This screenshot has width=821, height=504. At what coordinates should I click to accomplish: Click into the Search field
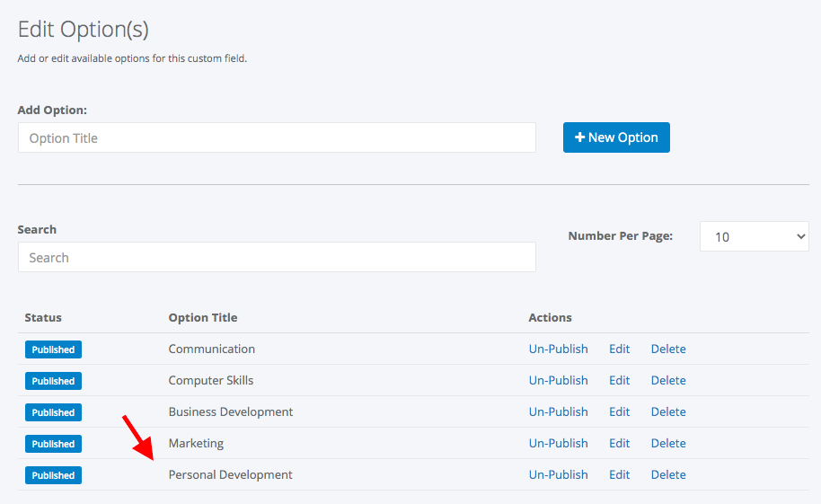(277, 257)
